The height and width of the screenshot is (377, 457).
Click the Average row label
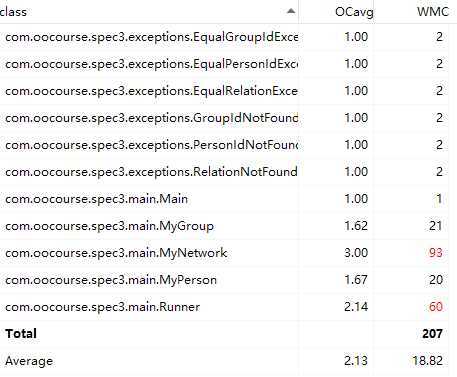(29, 361)
